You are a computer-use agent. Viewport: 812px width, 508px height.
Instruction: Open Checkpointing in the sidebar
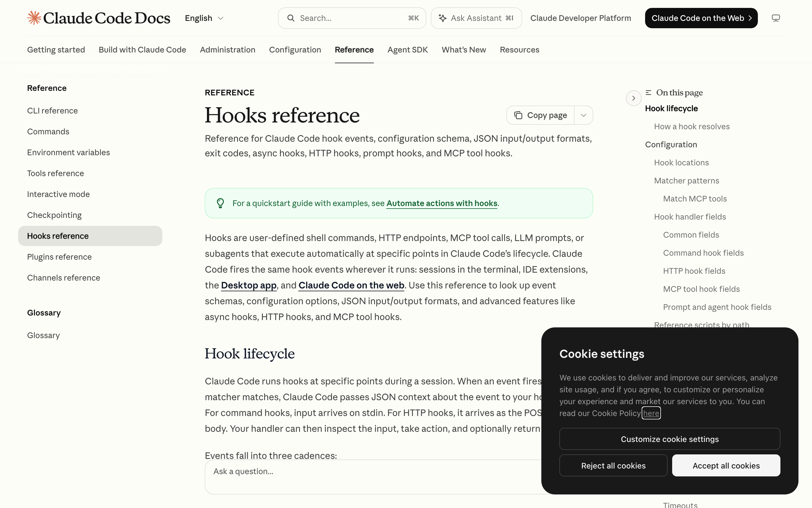pos(54,215)
